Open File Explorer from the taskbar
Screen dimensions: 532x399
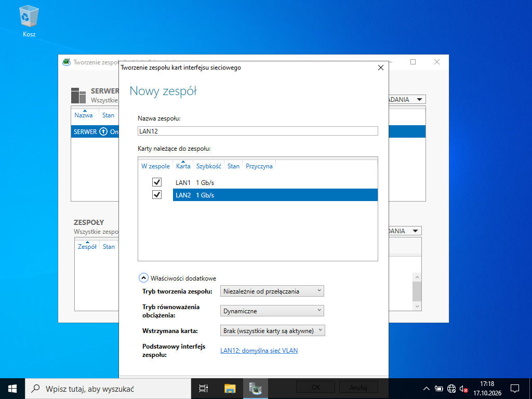pyautogui.click(x=230, y=389)
